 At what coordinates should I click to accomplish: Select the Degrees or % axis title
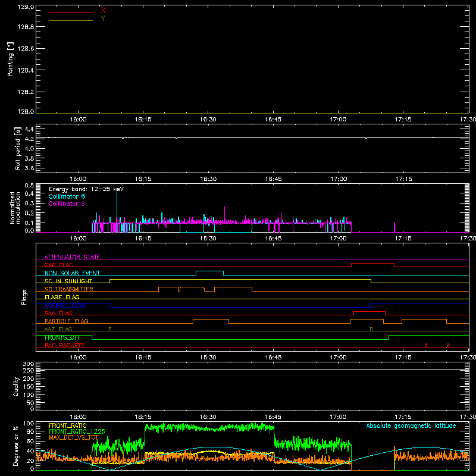pos(15,446)
